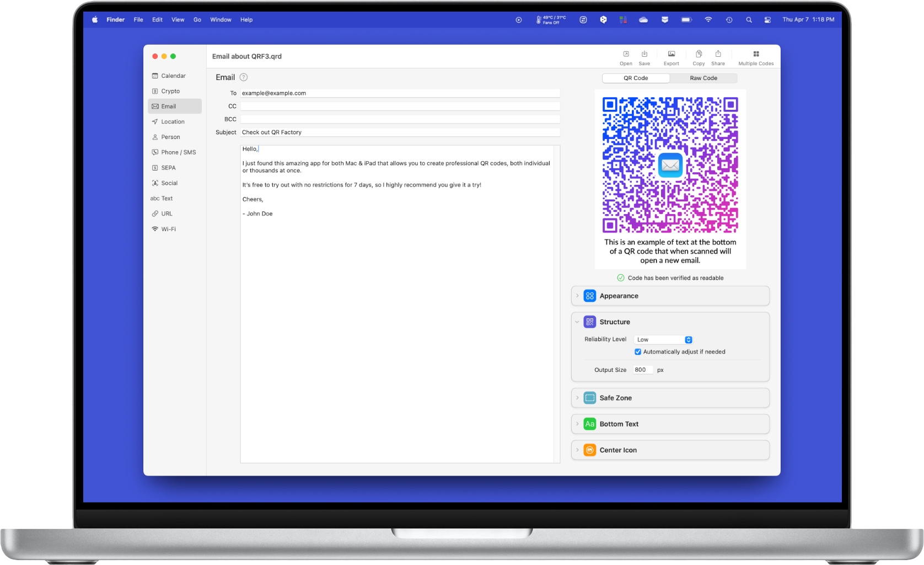The image size is (924, 565).
Task: Collapse the Structure section chevron
Action: 577,322
